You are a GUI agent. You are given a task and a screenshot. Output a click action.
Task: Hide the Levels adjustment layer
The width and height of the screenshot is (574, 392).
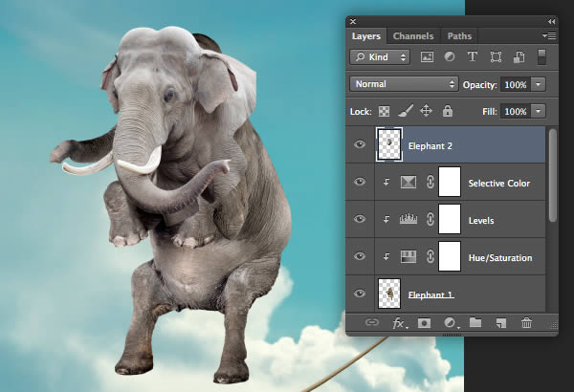(x=360, y=219)
